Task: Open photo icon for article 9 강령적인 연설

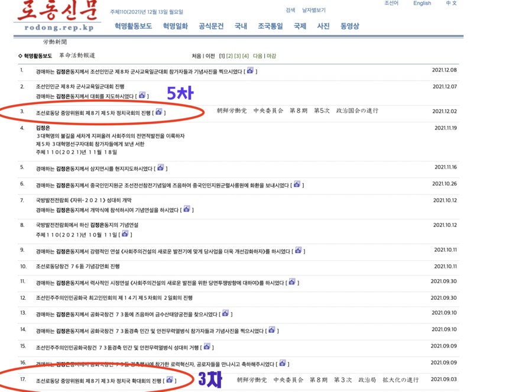Action: pos(299,250)
